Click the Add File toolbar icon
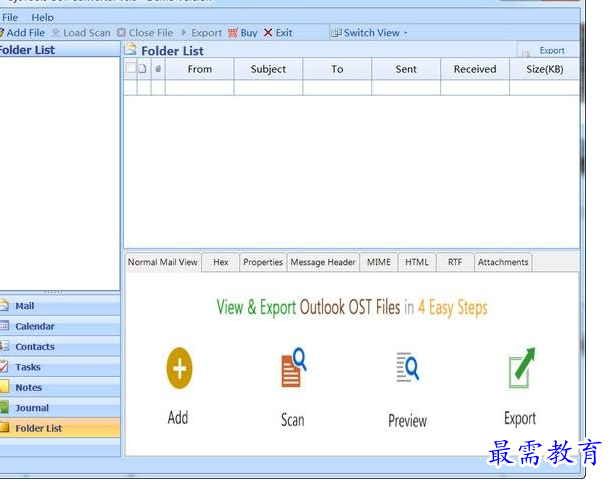This screenshot has height=484, width=610. (2, 33)
